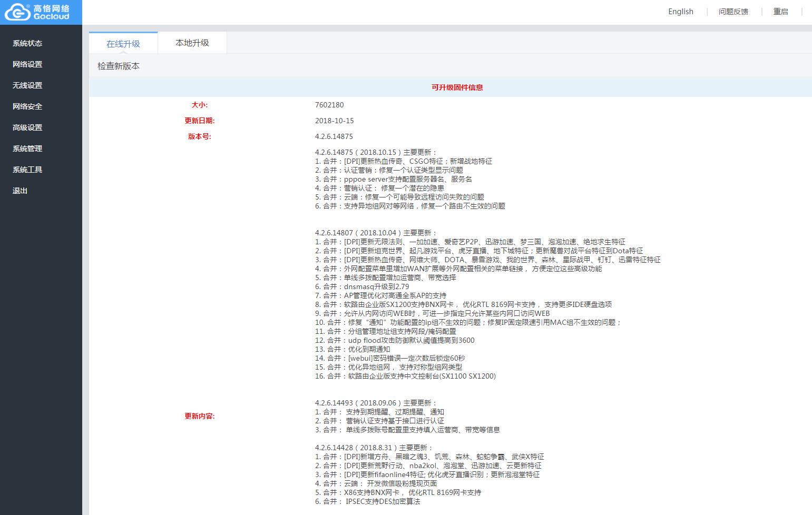Viewport: 812px width, 515px height.
Task: Switch to the 在线升级 tab
Action: [x=123, y=43]
